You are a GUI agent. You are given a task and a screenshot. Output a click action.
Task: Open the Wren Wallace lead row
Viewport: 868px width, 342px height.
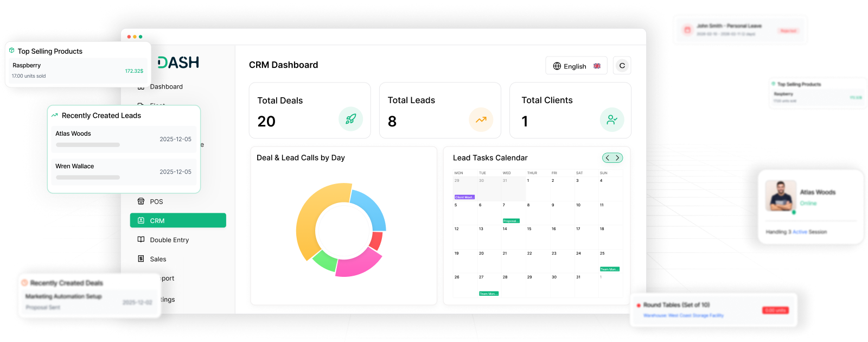[124, 172]
